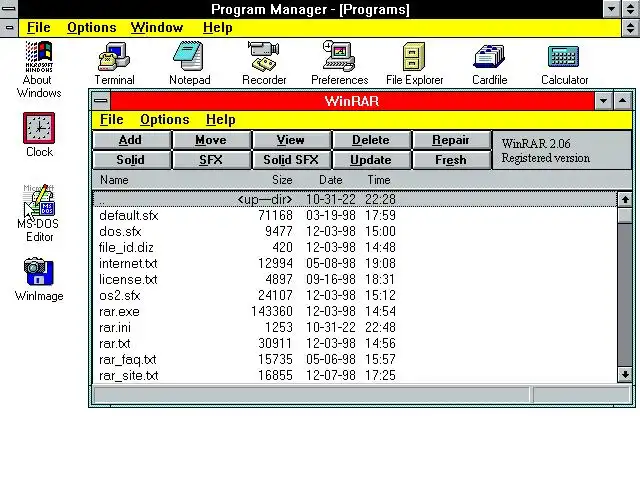Open the Preferences icon

pos(340,63)
